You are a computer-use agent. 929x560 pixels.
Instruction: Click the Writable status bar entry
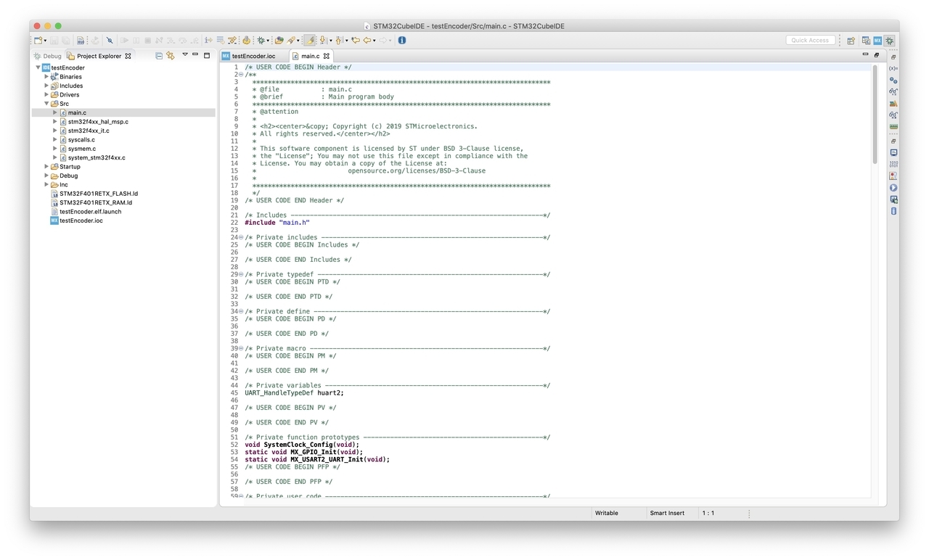607,513
